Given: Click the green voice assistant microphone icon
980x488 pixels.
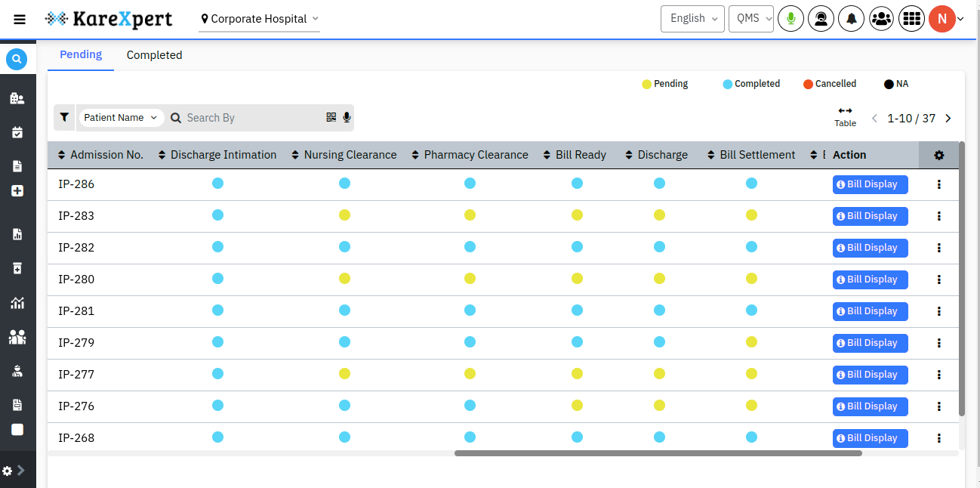Looking at the screenshot, I should (x=790, y=18).
